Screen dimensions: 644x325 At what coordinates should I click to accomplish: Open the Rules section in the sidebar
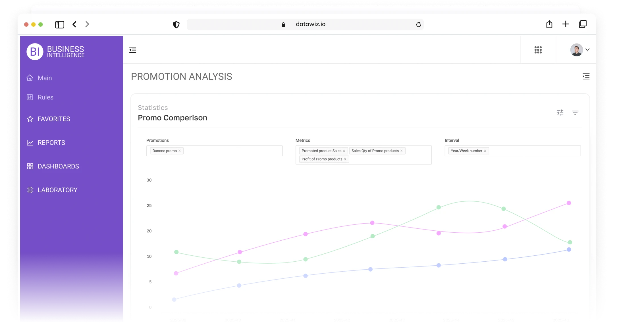tap(45, 97)
